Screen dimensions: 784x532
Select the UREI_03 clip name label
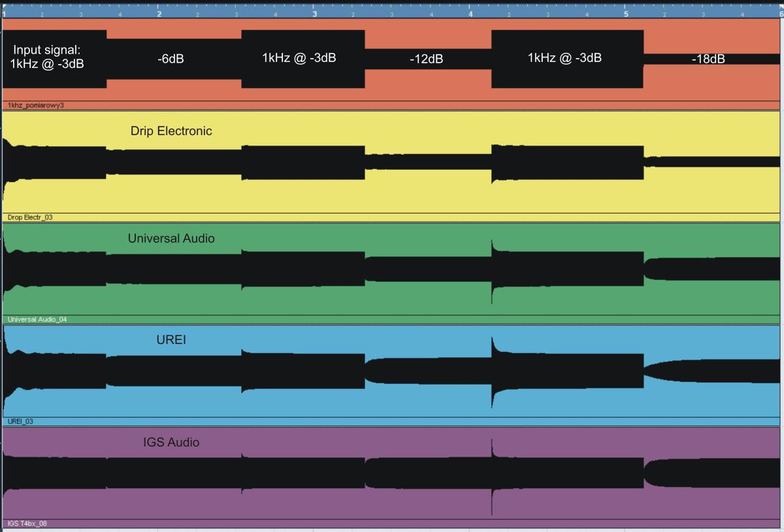click(20, 422)
